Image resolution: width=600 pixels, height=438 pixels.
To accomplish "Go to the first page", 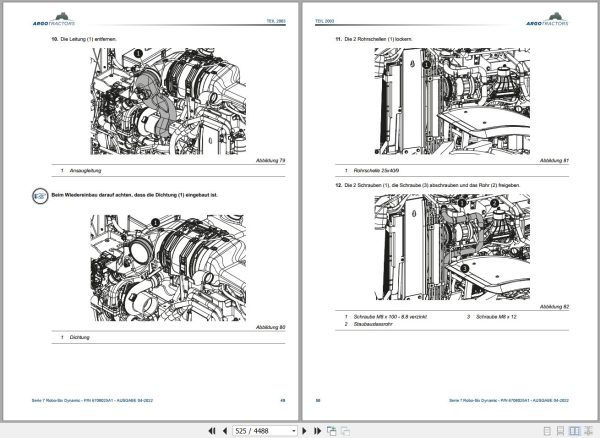I will (212, 431).
